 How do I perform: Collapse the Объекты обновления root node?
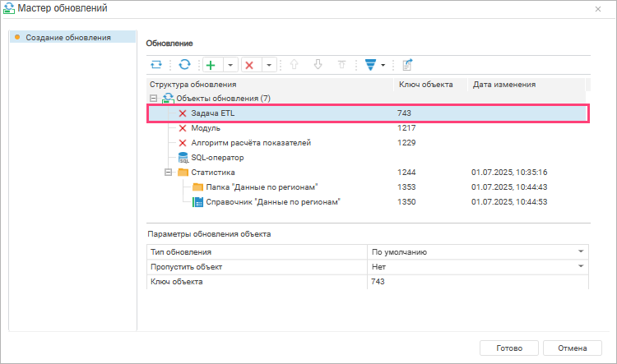pos(154,99)
